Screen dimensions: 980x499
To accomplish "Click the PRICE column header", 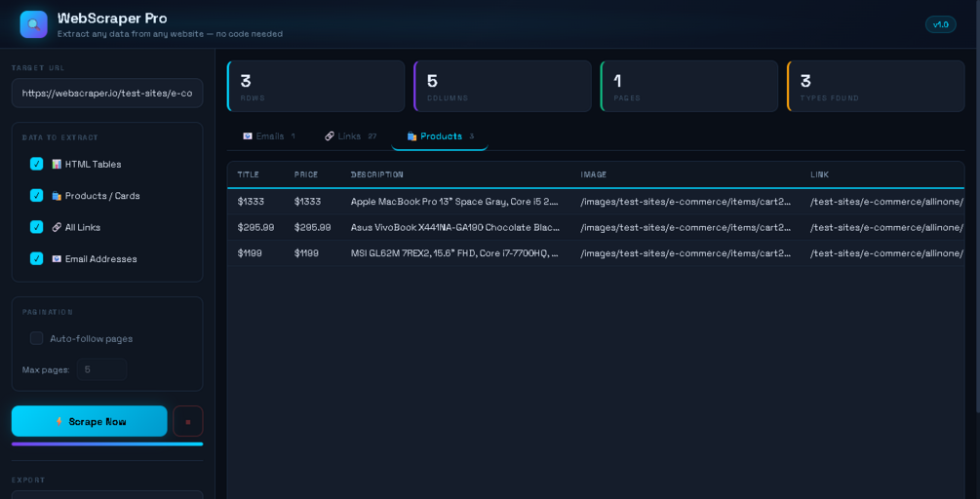I will pos(306,174).
